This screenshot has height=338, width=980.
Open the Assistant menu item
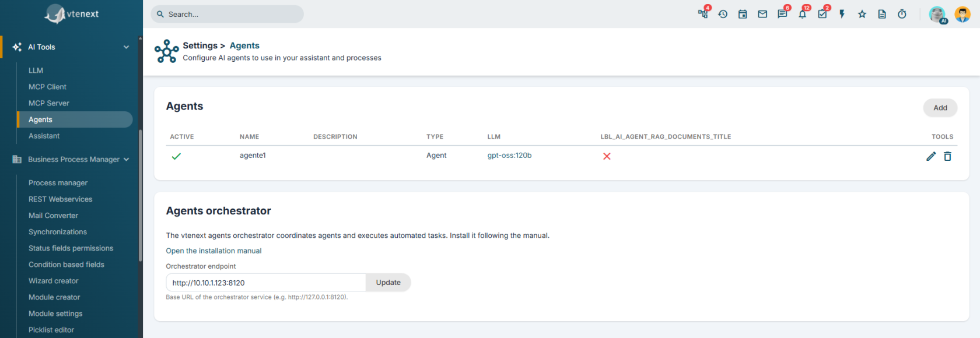44,136
